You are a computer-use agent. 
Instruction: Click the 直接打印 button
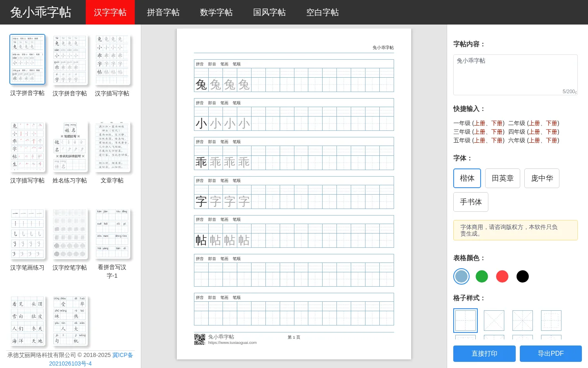point(484,354)
